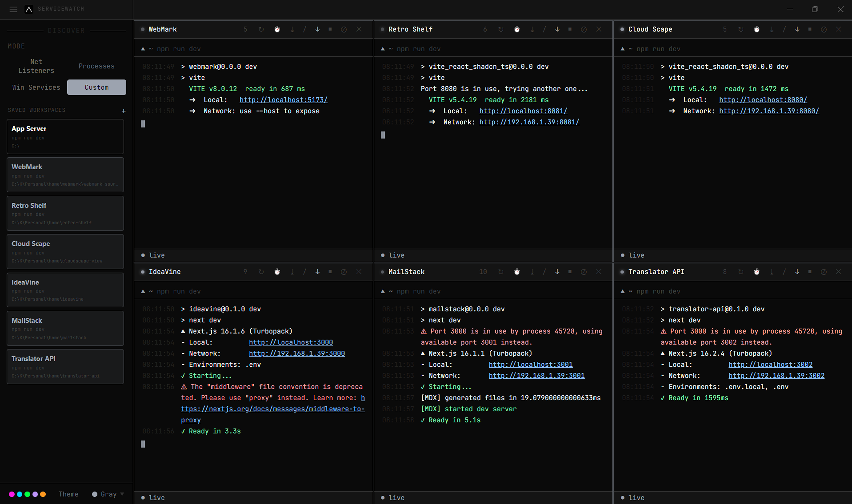Click the plain down arrow in Translator API pane
852x504 pixels.
tap(797, 272)
